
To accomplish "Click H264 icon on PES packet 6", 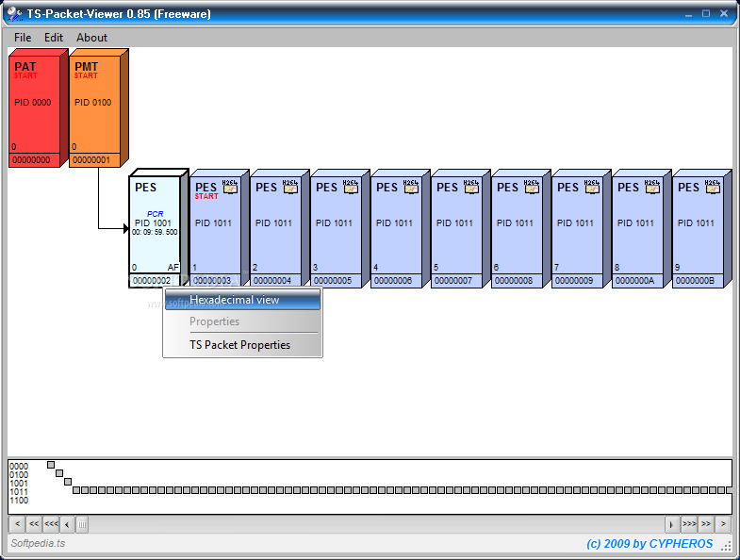I will pyautogui.click(x=532, y=187).
